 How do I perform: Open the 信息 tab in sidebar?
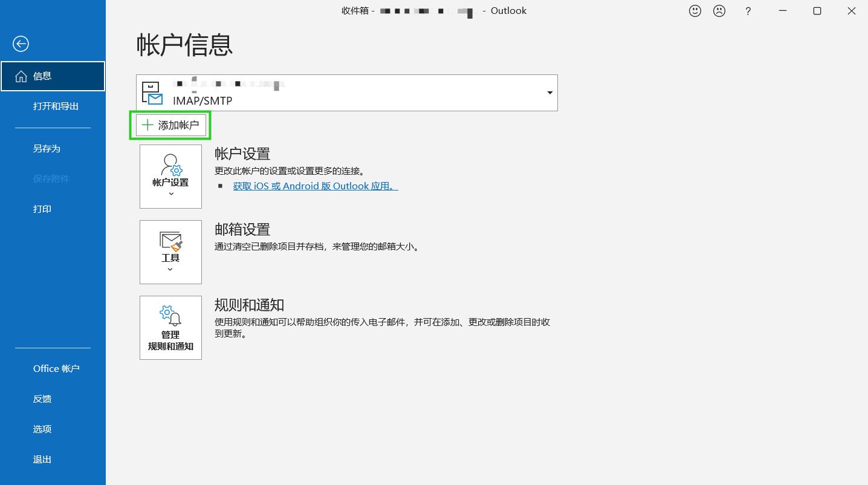(x=53, y=76)
